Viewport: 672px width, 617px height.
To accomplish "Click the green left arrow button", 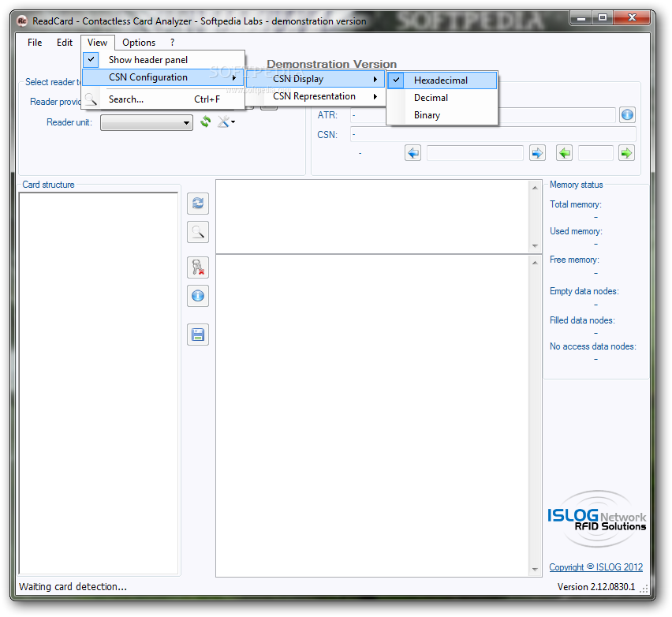I will point(564,153).
